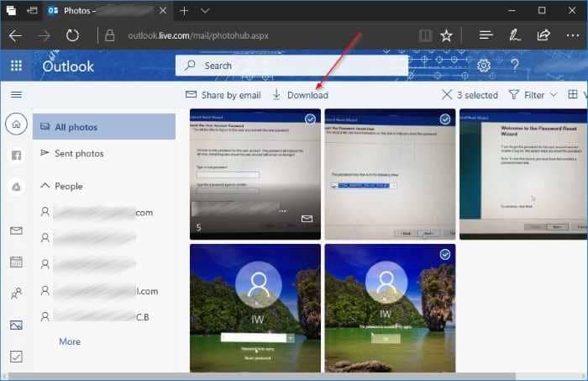The height and width of the screenshot is (381, 588).
Task: Open the reading view book icon
Action: pyautogui.click(x=425, y=36)
